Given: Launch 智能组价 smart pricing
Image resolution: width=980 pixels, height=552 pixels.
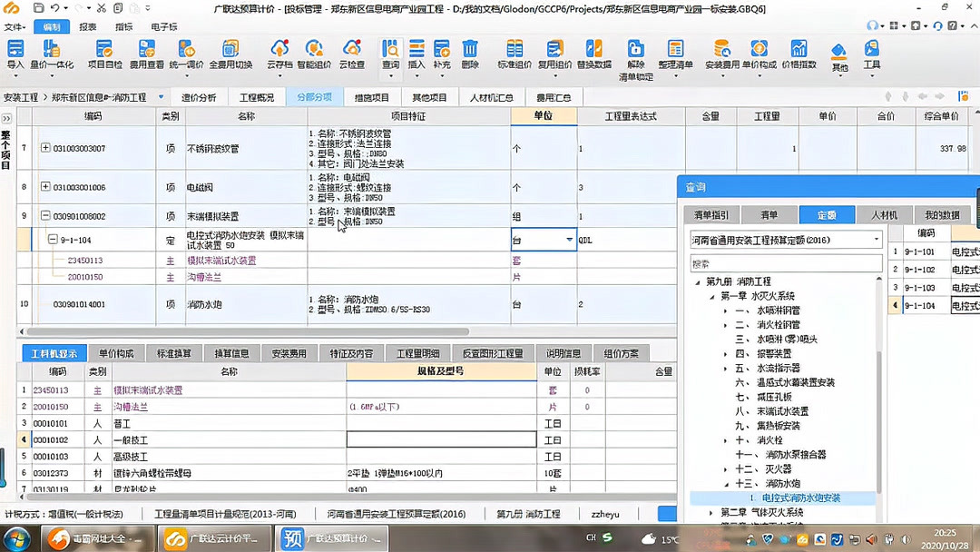Looking at the screenshot, I should [313, 50].
